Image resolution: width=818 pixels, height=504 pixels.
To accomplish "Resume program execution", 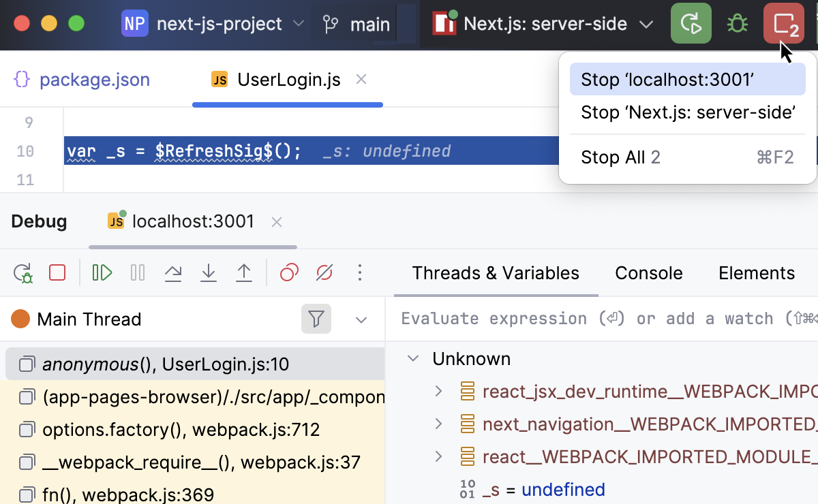I will point(102,272).
